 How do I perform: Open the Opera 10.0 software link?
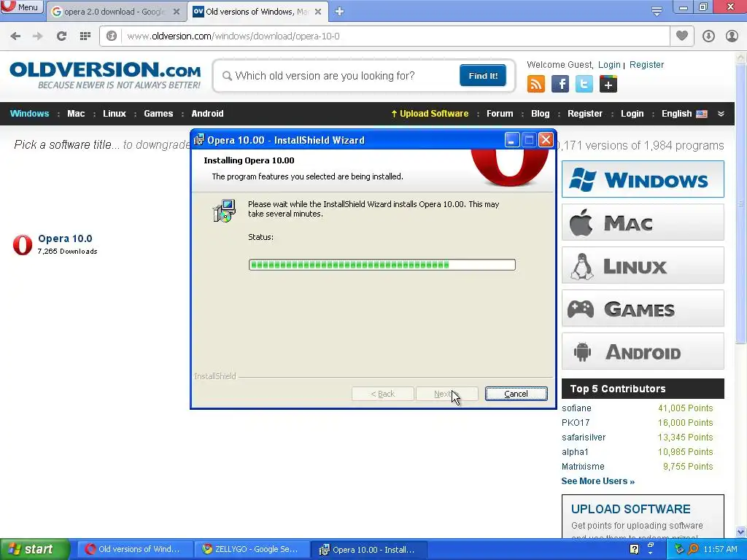click(65, 238)
